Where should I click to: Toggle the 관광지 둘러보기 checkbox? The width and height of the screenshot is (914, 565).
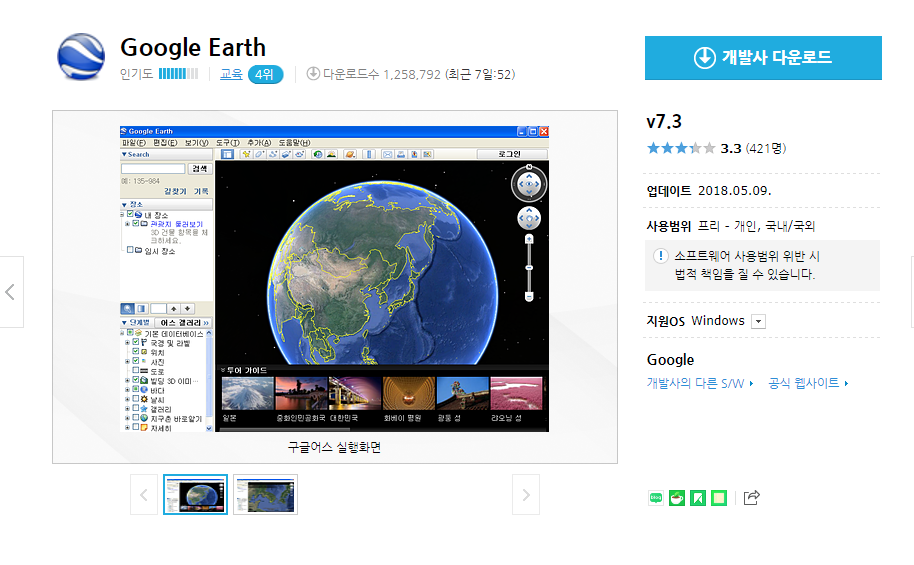coord(136,223)
